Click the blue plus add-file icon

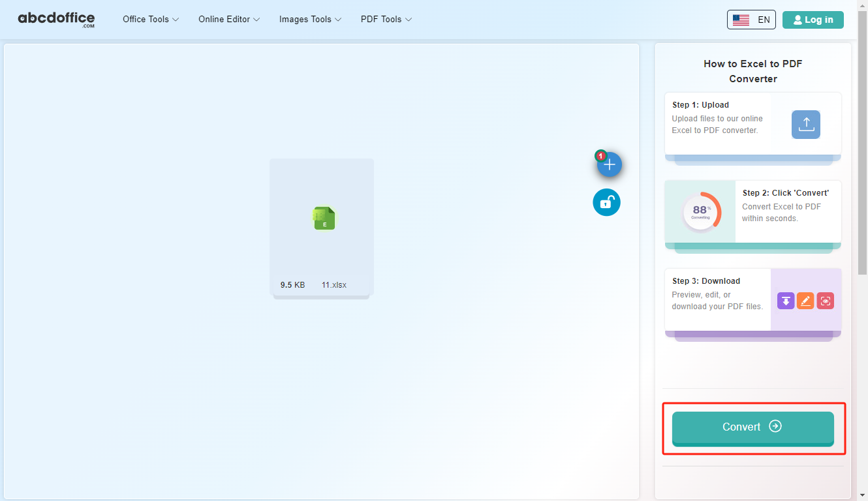(609, 165)
